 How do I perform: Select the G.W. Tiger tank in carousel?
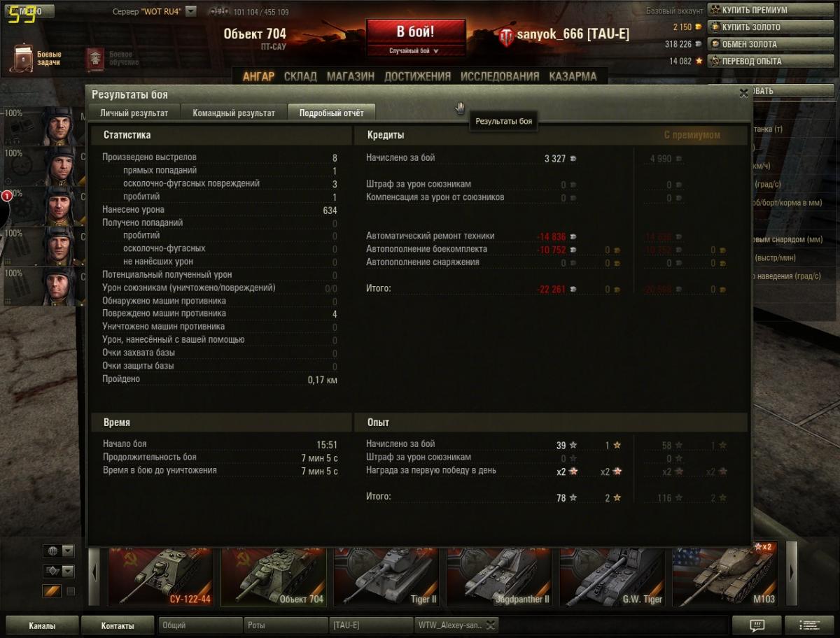click(612, 577)
